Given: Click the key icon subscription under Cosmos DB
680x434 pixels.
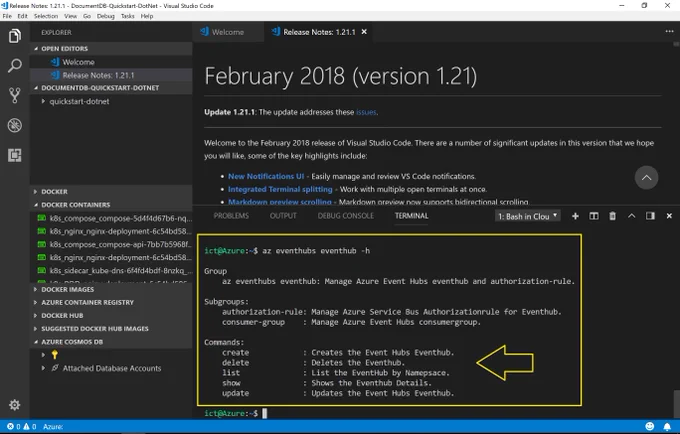Looking at the screenshot, I should pyautogui.click(x=55, y=355).
